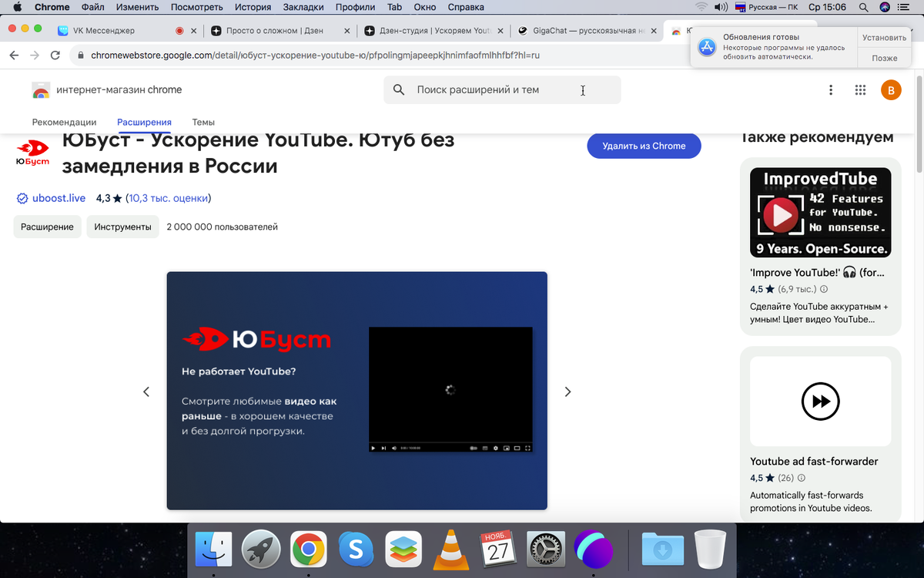Click the search magnifier icon
The height and width of the screenshot is (578, 924).
click(x=399, y=90)
